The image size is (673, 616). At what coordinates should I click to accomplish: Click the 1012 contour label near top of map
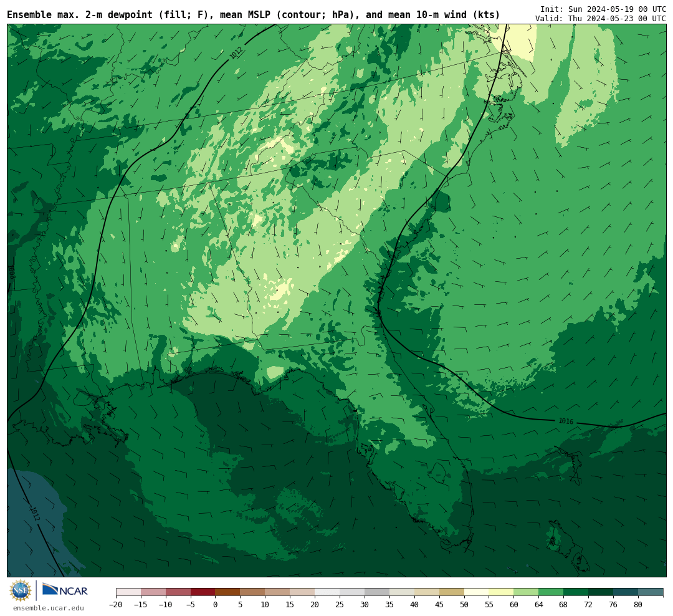point(236,52)
